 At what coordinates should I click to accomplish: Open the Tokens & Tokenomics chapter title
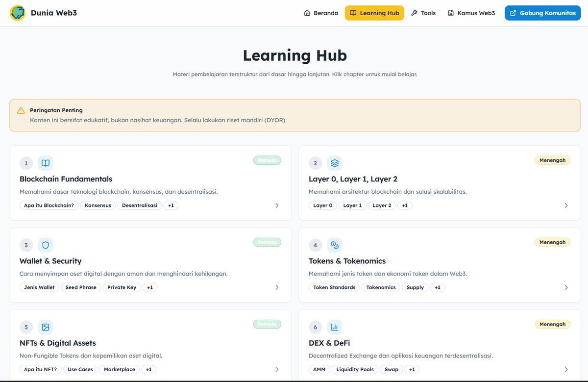coord(347,261)
